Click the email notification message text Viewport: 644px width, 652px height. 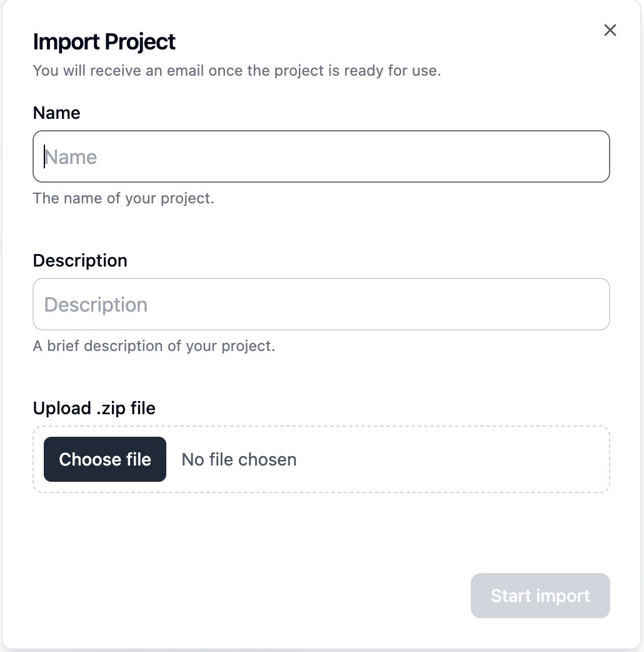click(238, 70)
